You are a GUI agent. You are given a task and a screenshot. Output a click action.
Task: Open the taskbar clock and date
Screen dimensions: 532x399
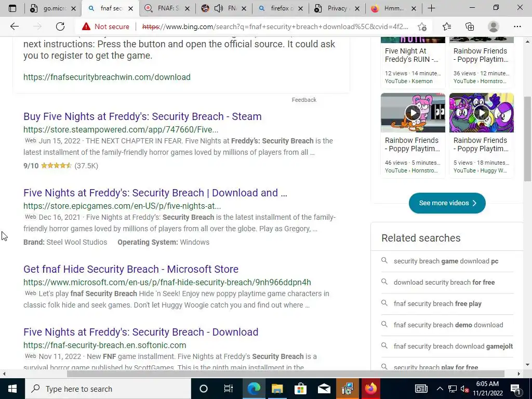tap(487, 389)
